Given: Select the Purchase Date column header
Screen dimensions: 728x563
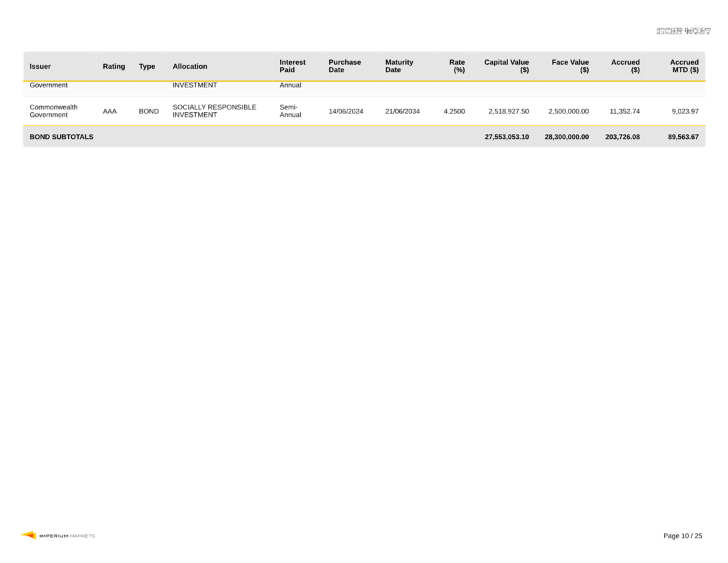Looking at the screenshot, I should (x=345, y=66).
